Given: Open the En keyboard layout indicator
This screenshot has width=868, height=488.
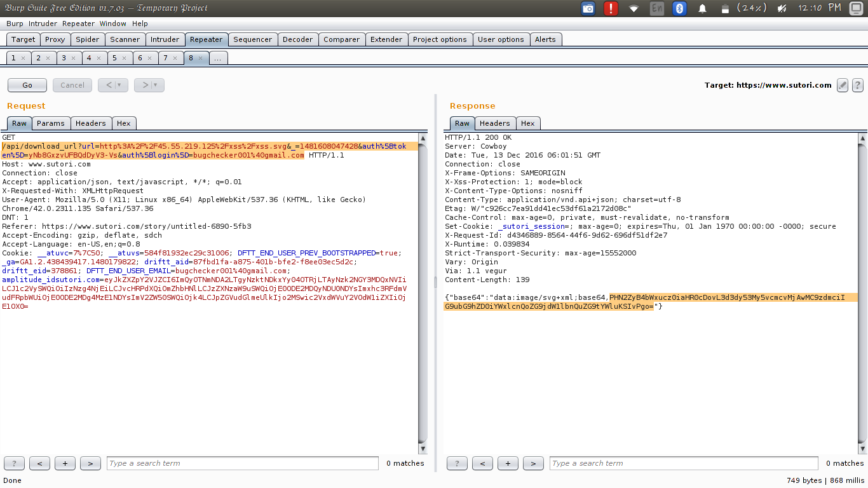Looking at the screenshot, I should [x=657, y=8].
